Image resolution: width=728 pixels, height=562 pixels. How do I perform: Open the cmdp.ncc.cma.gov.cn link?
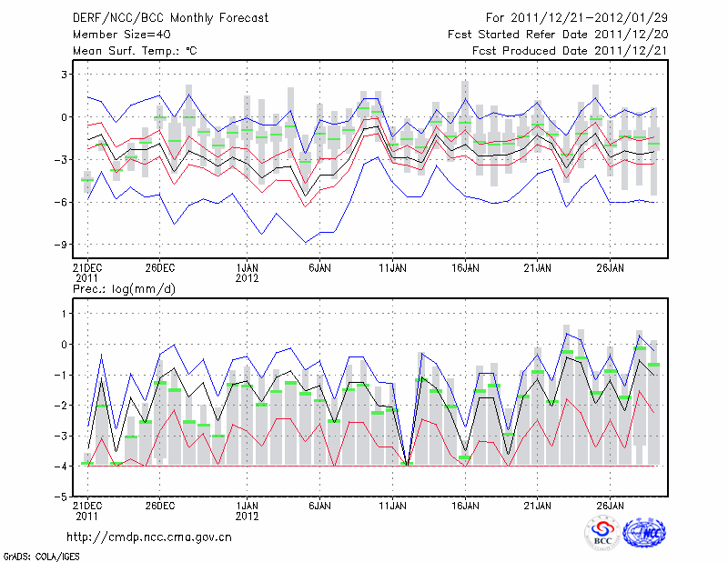click(x=149, y=537)
